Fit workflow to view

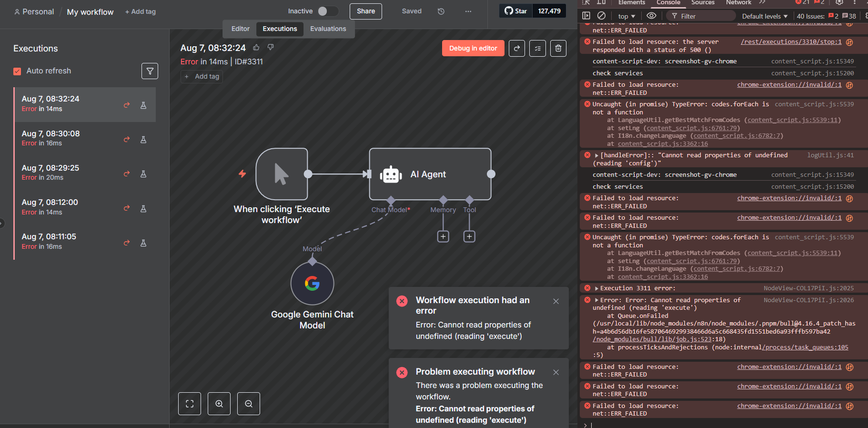[190, 404]
